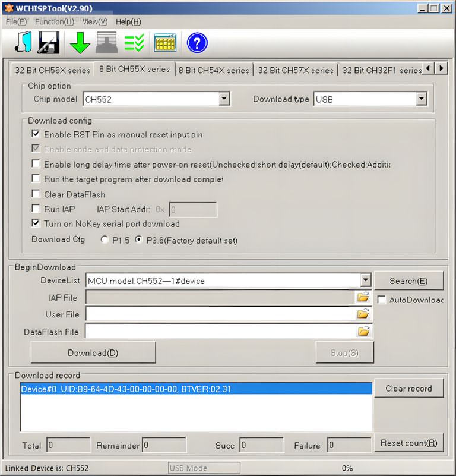Browse for IAP File with folder icon

363,297
